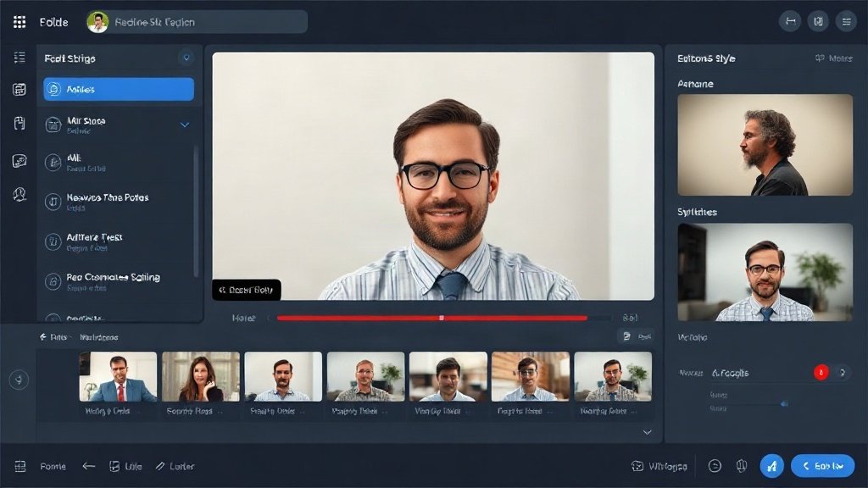Click the layout grid icon in the bottom bar
The image size is (868, 488).
(x=20, y=467)
